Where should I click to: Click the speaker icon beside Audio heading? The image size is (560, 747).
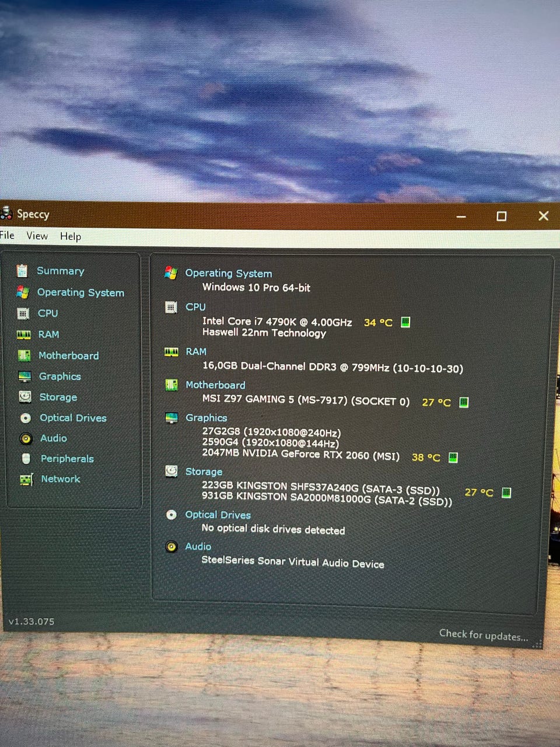click(171, 547)
